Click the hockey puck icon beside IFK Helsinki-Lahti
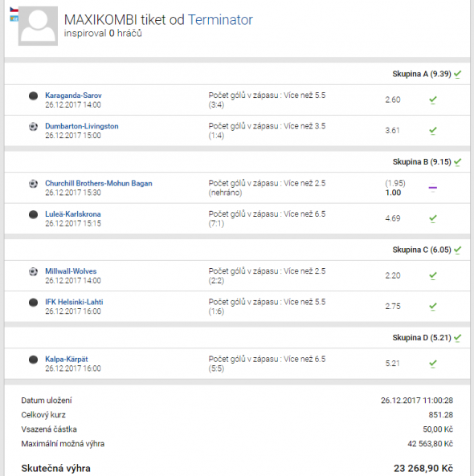Viewport: 474px width, 476px height. click(33, 303)
